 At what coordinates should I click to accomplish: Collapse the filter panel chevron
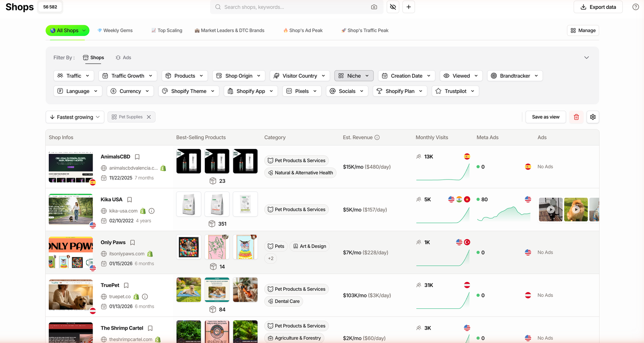(x=586, y=58)
